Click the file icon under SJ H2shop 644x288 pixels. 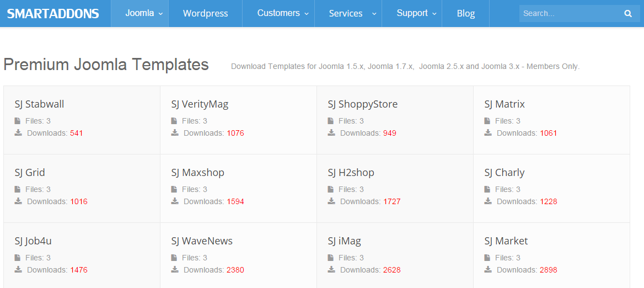[x=330, y=189]
